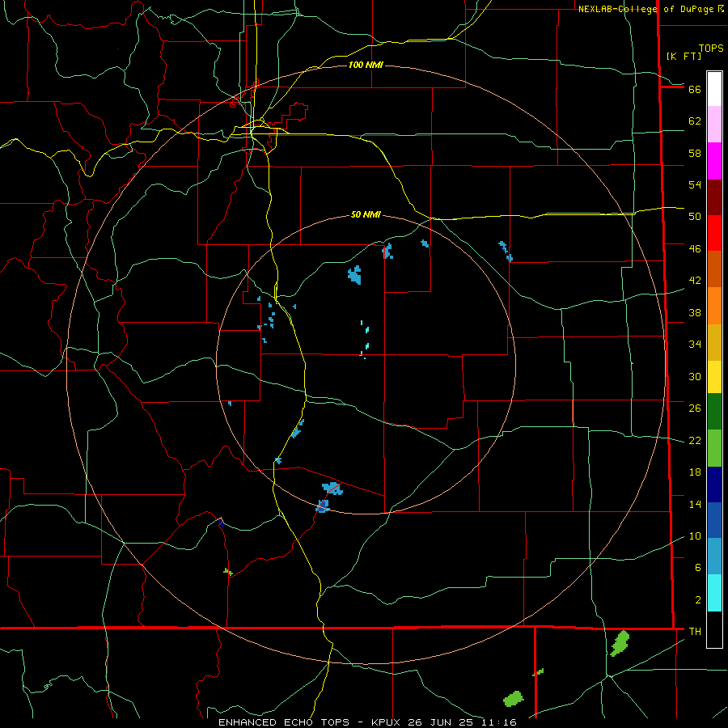Pick the light green legend band

(x=714, y=448)
